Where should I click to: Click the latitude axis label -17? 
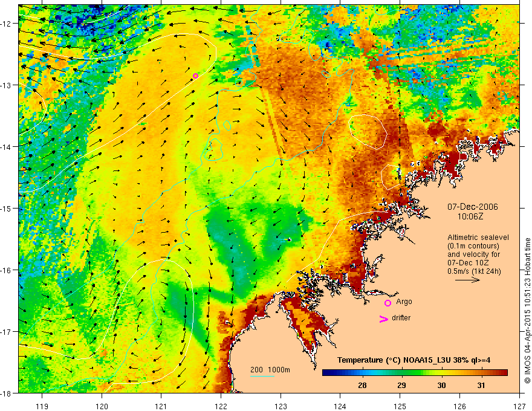[x=6, y=331]
